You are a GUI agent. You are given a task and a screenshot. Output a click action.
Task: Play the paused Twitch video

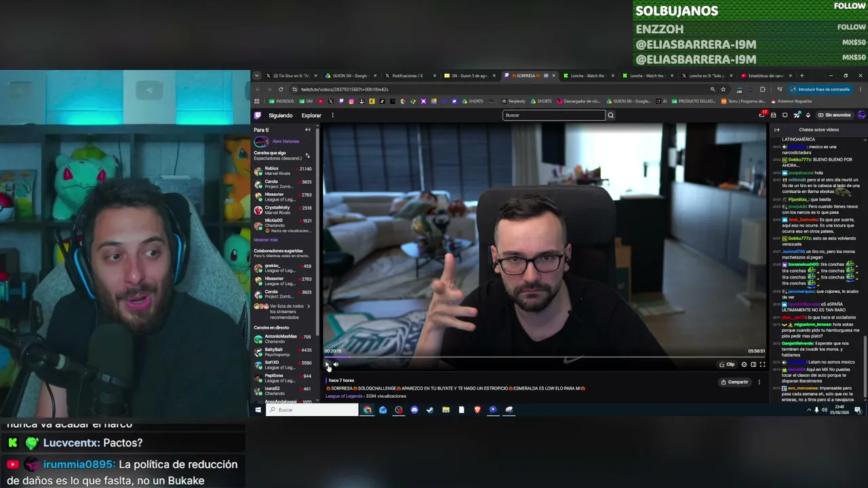click(x=327, y=365)
